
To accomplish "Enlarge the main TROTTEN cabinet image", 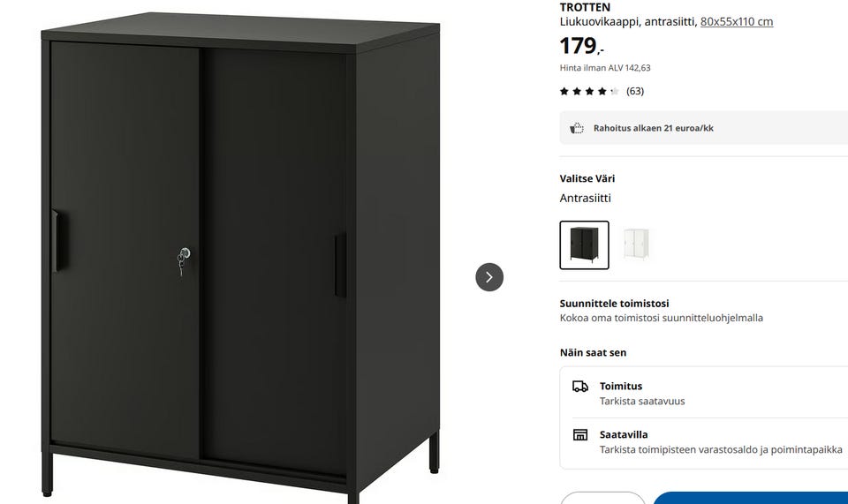I will pyautogui.click(x=240, y=258).
